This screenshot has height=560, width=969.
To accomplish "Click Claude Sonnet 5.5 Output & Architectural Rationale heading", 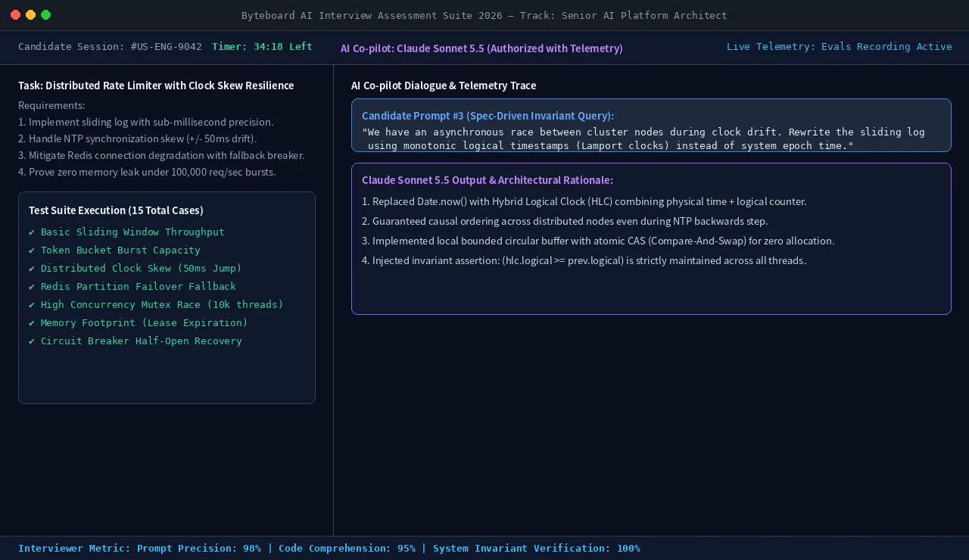I will pos(488,180).
